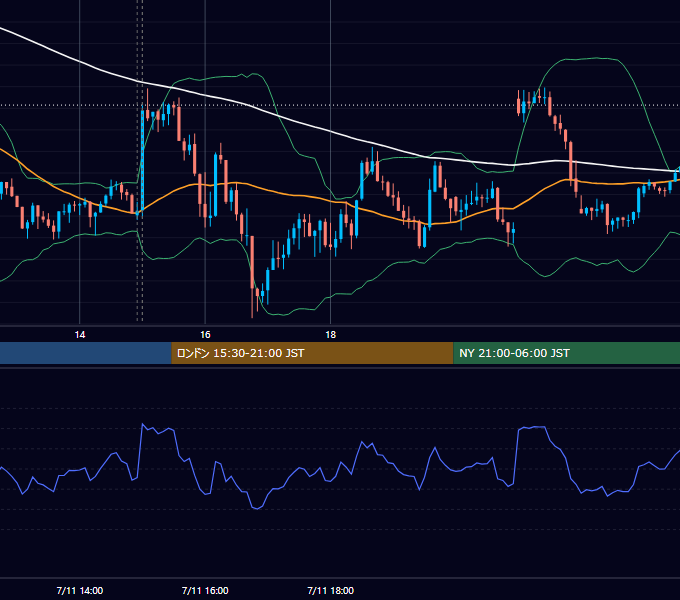Screen dimensions: 680x600
Task: Click the 16 hour label on the price chart axis
Action: tap(205, 335)
